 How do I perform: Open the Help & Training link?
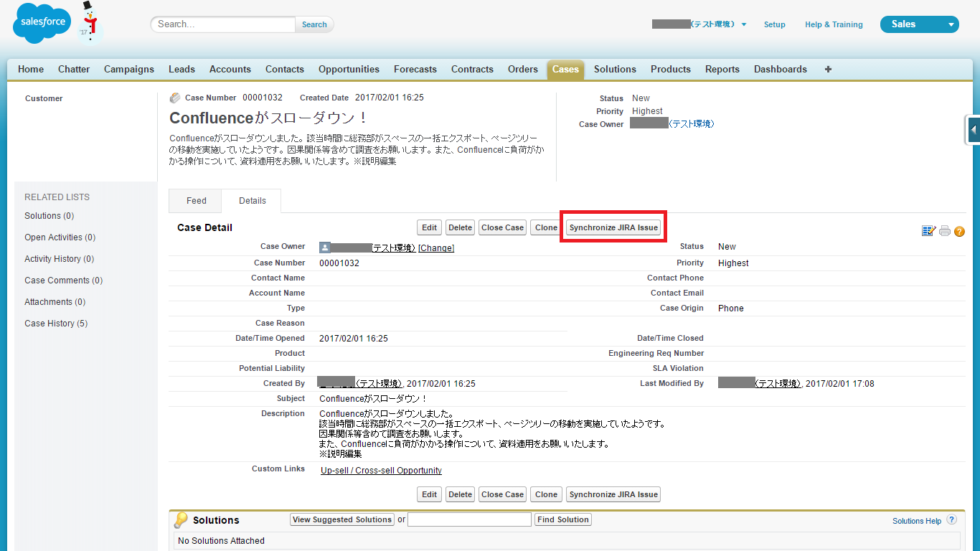[834, 24]
